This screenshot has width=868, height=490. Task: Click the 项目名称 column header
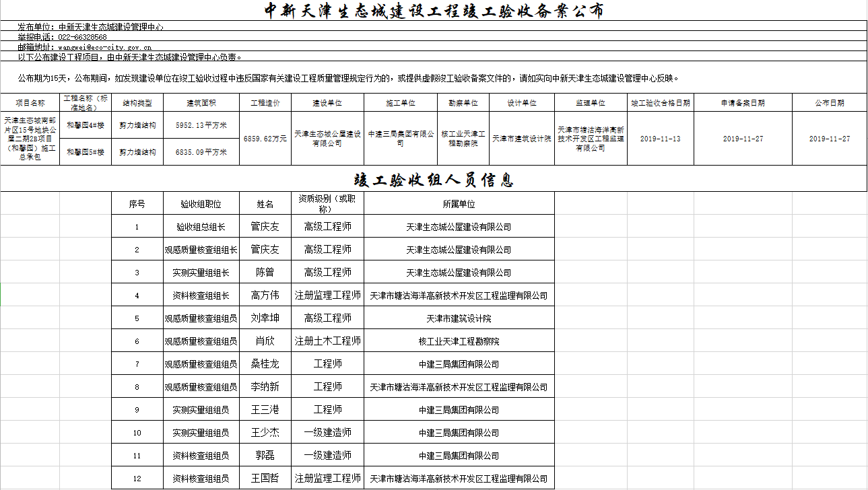click(x=30, y=103)
